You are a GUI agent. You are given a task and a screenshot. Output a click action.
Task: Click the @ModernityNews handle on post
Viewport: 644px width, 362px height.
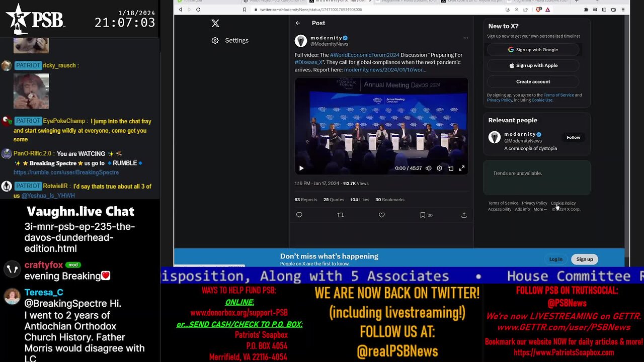329,44
